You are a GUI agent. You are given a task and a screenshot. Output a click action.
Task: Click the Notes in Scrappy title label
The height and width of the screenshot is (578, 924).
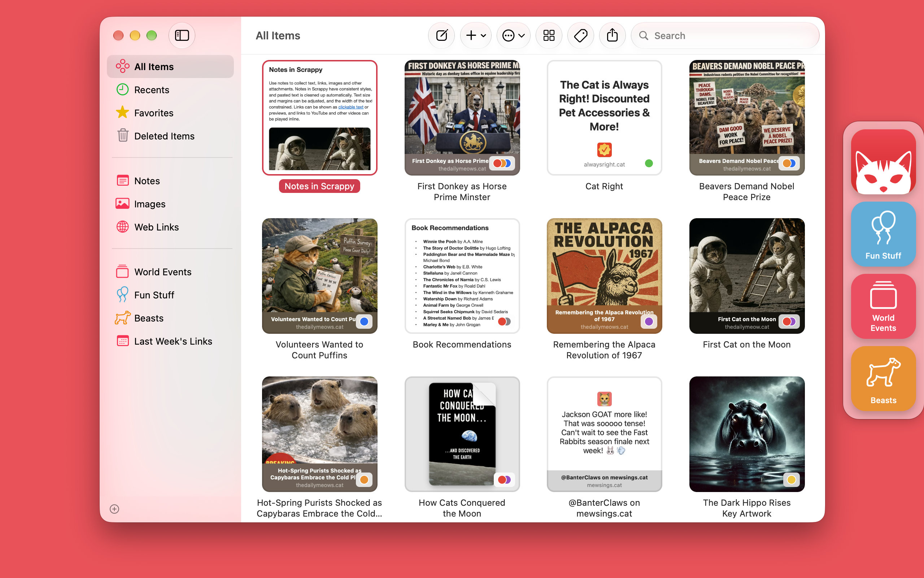pos(319,186)
